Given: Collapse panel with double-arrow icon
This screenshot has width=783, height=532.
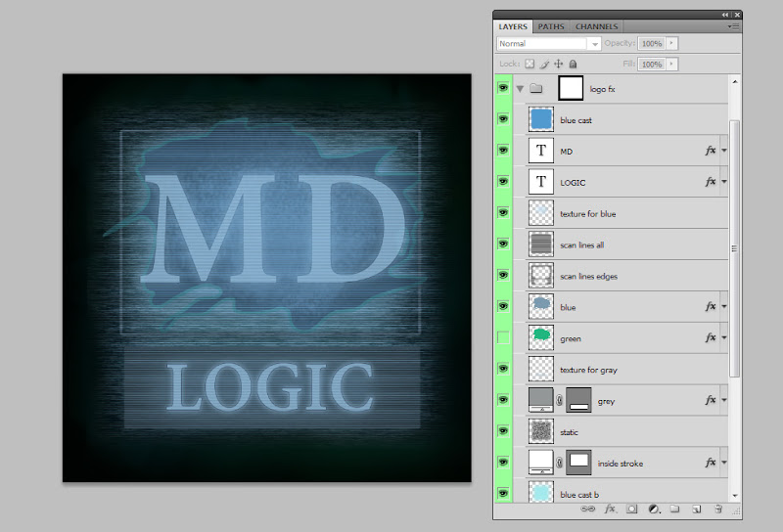Looking at the screenshot, I should (x=724, y=15).
